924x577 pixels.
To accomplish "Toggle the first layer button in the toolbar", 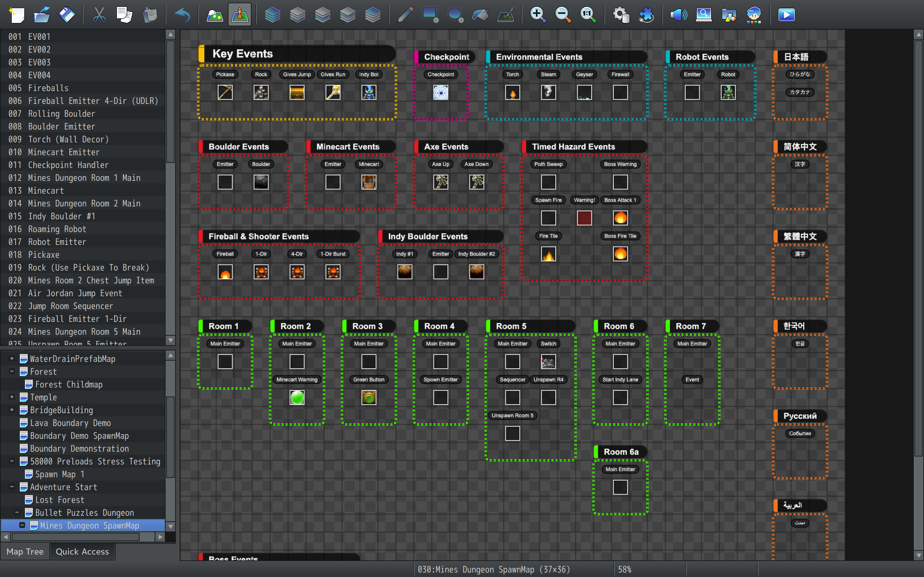I will click(272, 15).
